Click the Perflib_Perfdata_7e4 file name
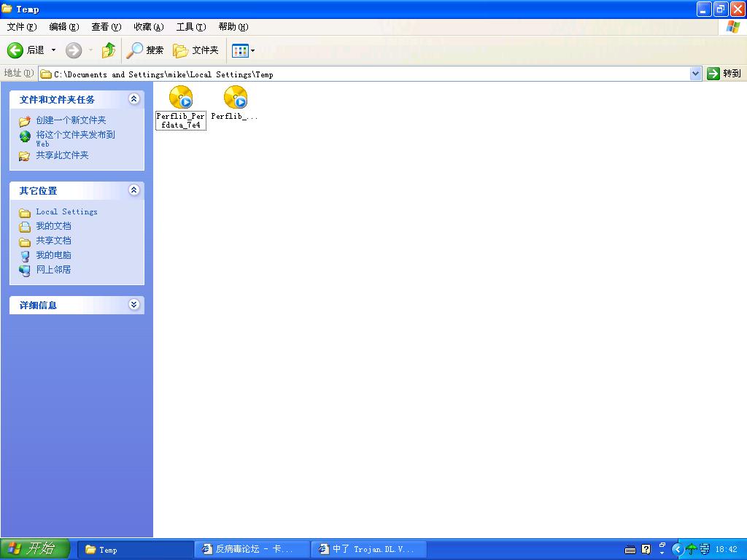Image resolution: width=747 pixels, height=560 pixels. (181, 120)
